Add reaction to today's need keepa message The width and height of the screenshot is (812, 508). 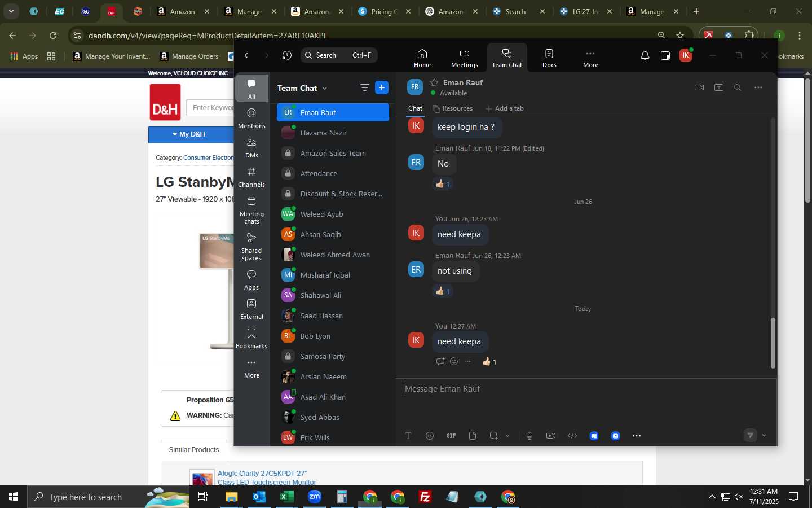pyautogui.click(x=454, y=361)
